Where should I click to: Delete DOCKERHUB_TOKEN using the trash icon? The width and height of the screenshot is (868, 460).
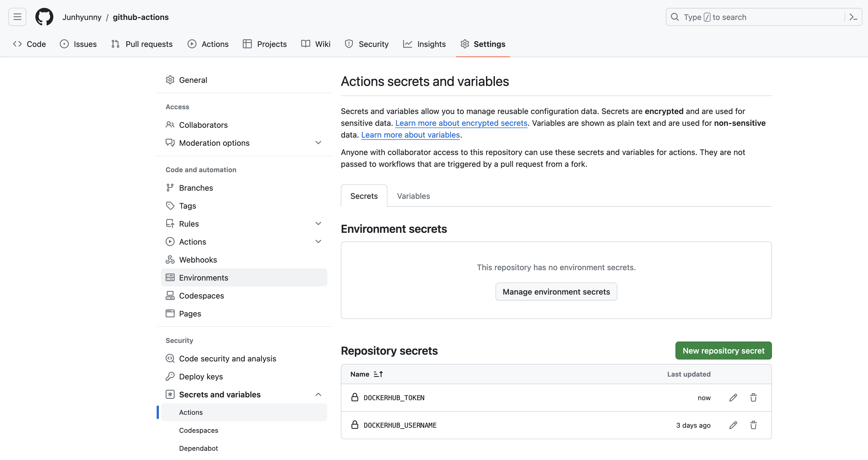tap(753, 398)
